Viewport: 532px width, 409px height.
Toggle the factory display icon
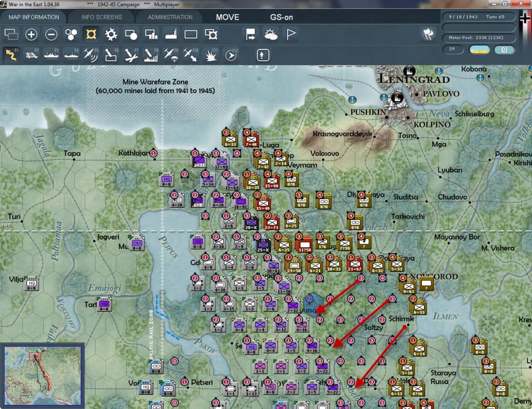click(x=171, y=34)
